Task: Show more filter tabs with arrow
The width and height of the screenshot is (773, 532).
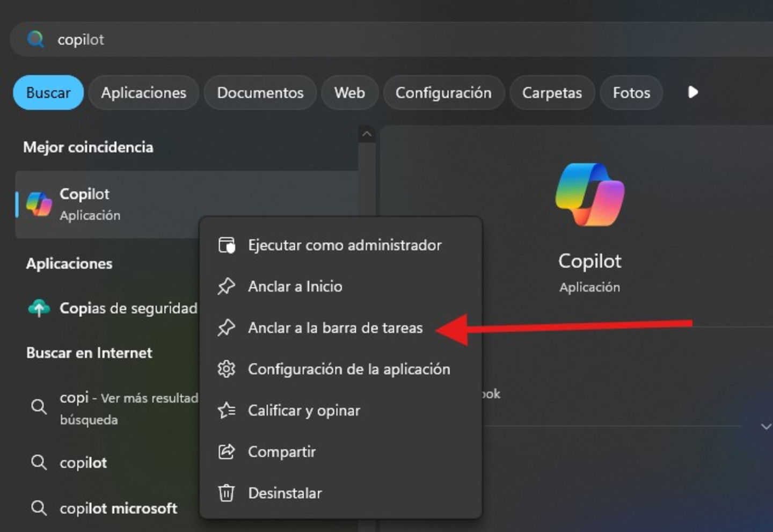Action: [693, 92]
